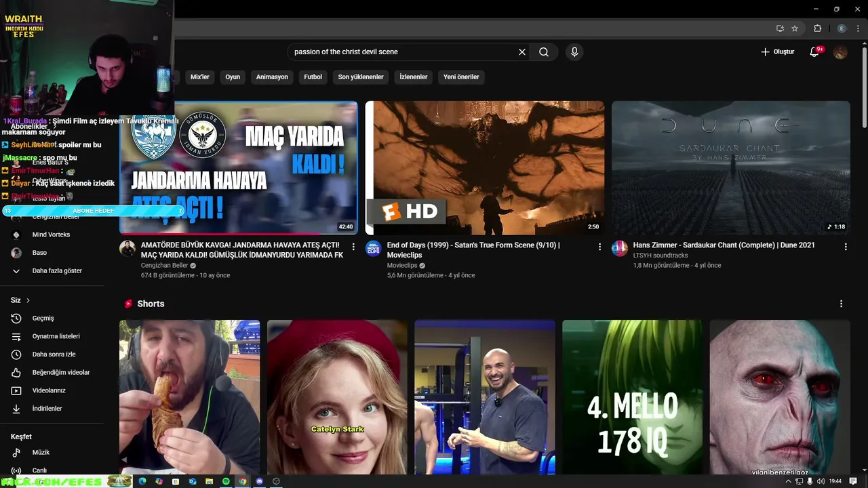Viewport: 868px width, 488px height.
Task: Select the Yeni öneriler filter chip
Action: tap(461, 77)
